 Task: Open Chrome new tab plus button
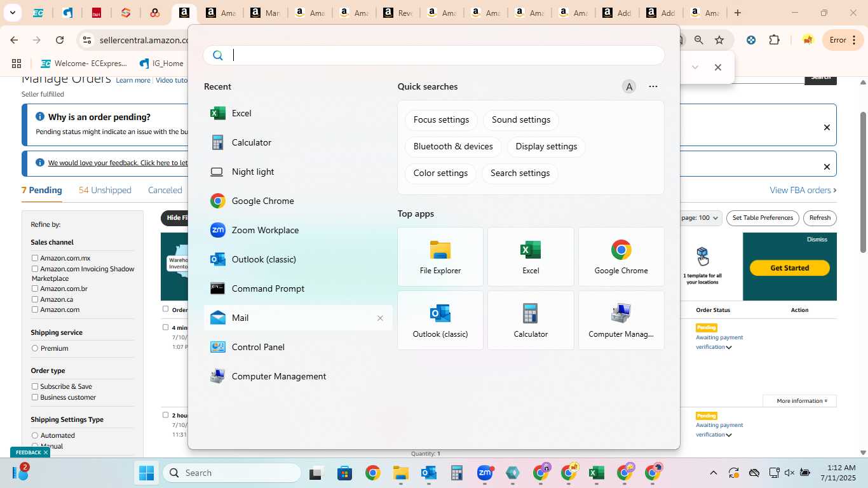(738, 13)
